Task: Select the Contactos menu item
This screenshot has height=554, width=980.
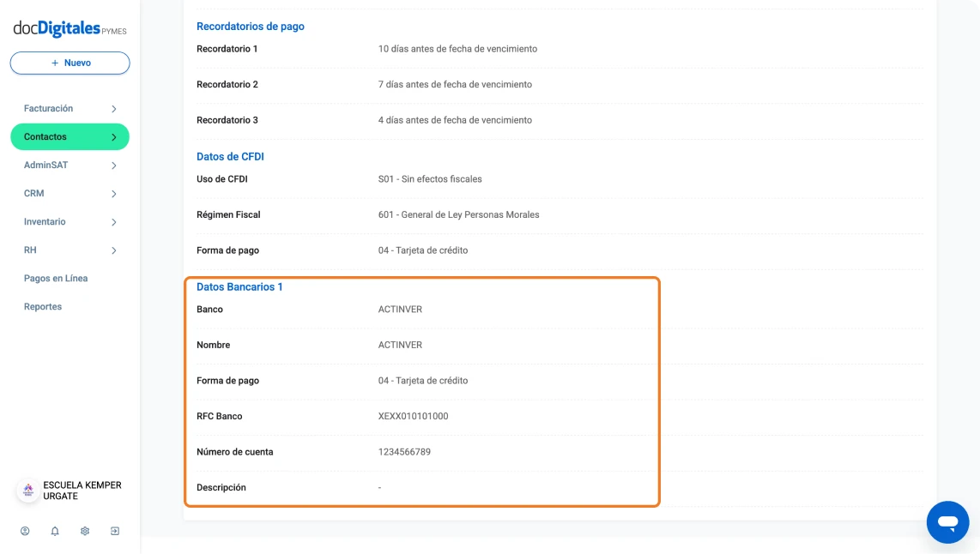Action: [x=70, y=136]
